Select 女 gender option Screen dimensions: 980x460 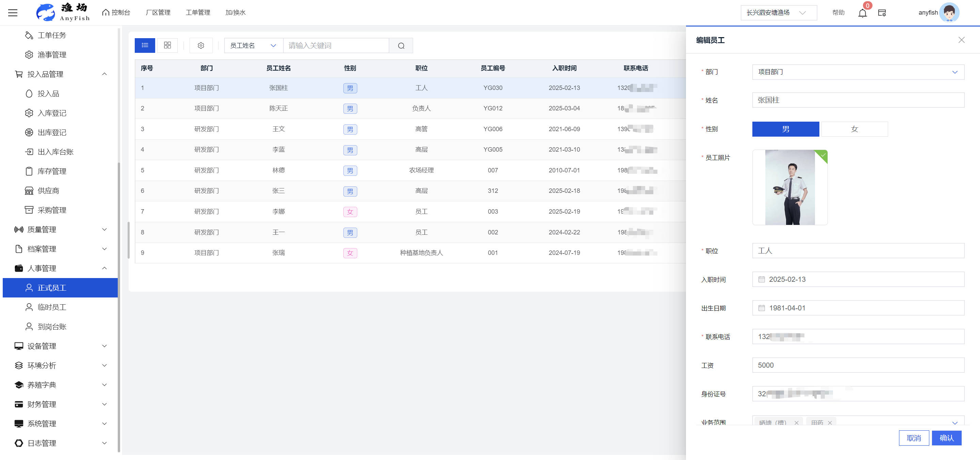(854, 129)
